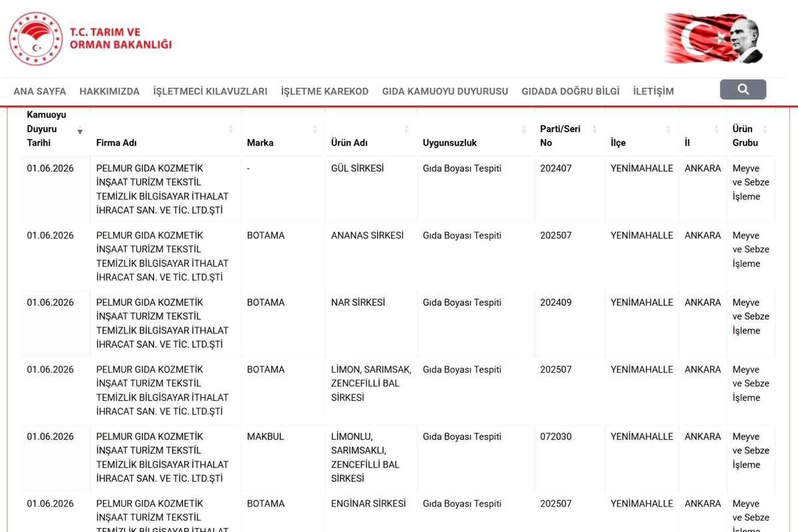Select the GÜL SİRKESİ product row
798x532 pixels.
pos(399,189)
